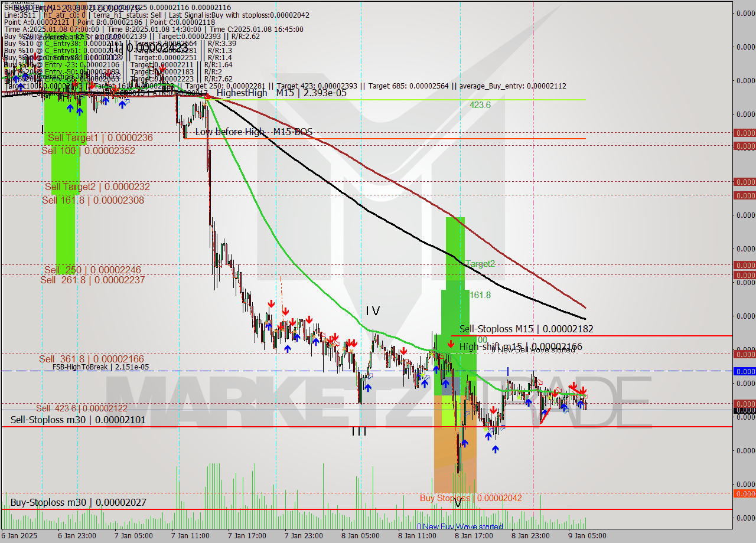Viewport: 756px width, 543px height.
Task: Click the blue price tag on price scale
Action: click(744, 371)
